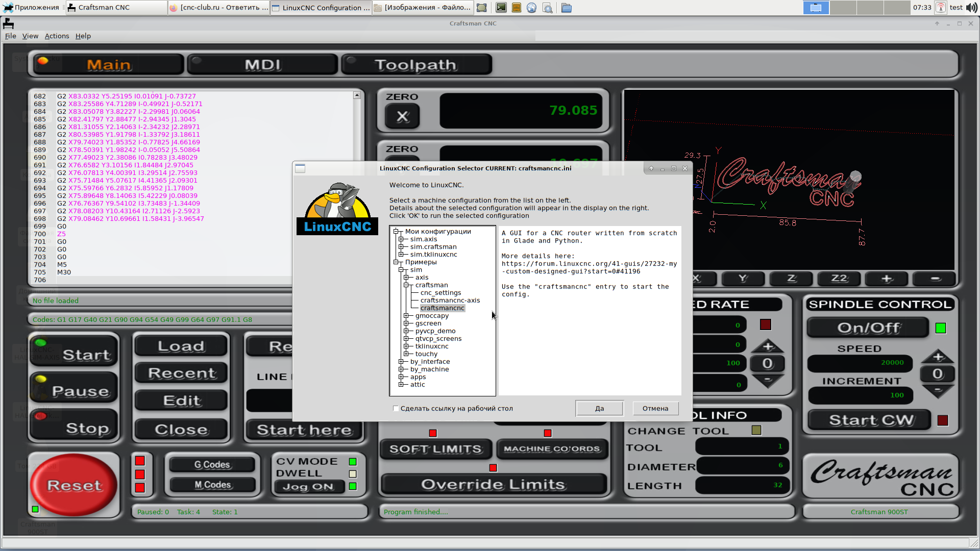Open the file manager folder icon in the top panel
The height and width of the screenshot is (551, 980).
click(x=566, y=8)
